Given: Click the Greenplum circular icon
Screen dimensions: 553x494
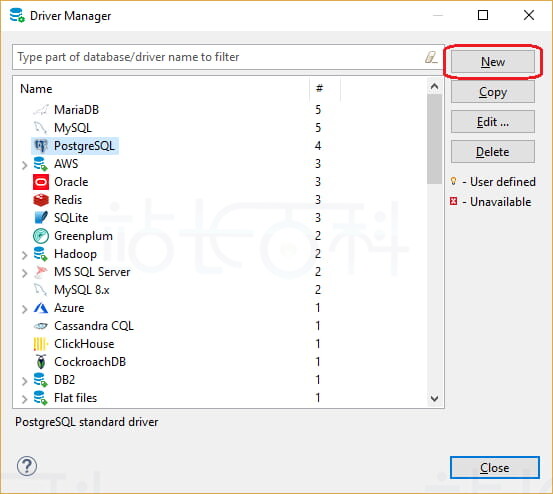Looking at the screenshot, I should (x=41, y=236).
